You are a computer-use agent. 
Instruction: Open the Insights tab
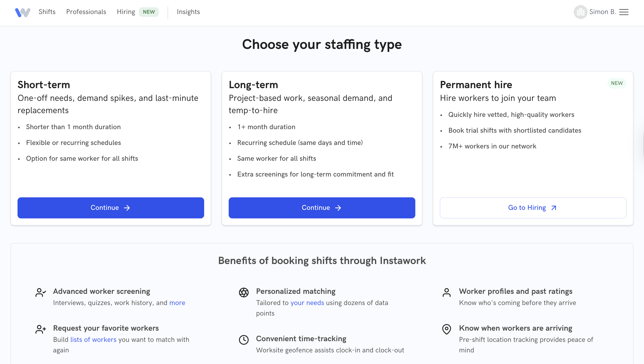(188, 12)
